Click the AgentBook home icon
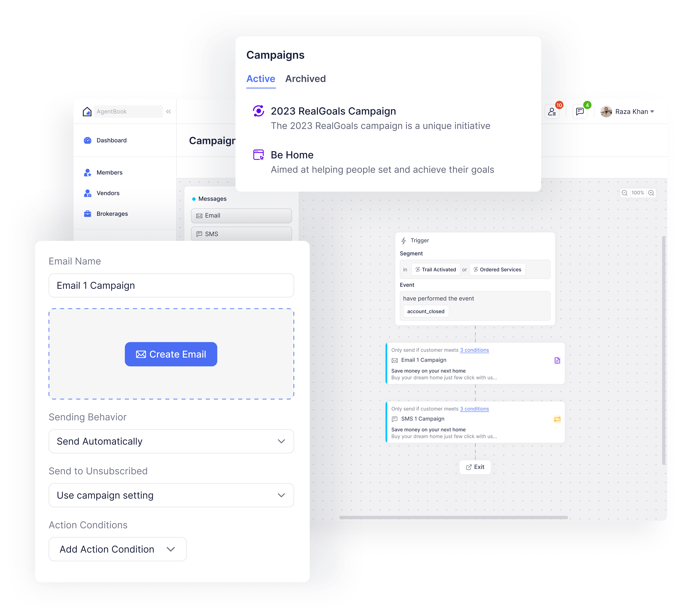 (x=88, y=112)
